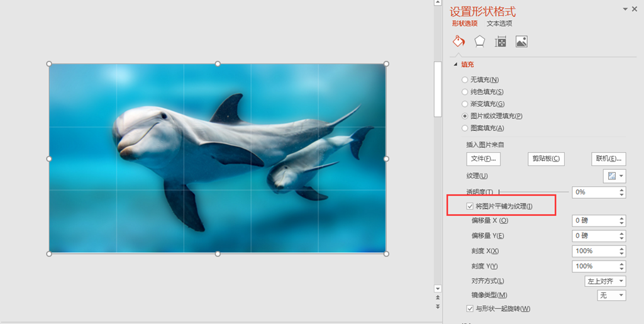The image size is (644, 324).
Task: Click the bottom-left corner handle of picture
Action: [49, 254]
